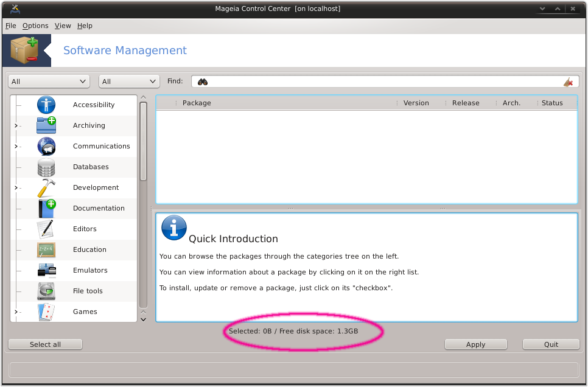The image size is (588, 387).
Task: Click the Software Management package icon
Action: click(x=25, y=51)
